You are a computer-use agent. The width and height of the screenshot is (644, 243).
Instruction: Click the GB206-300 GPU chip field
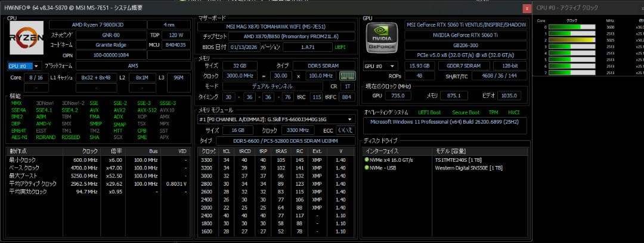click(x=466, y=45)
